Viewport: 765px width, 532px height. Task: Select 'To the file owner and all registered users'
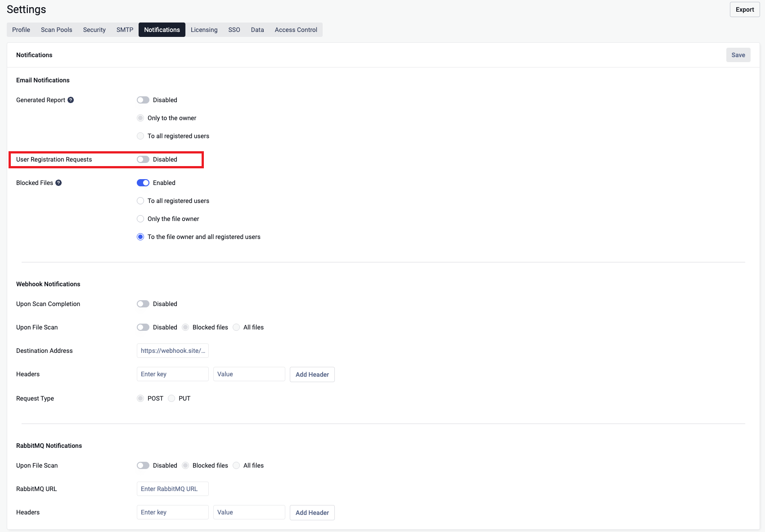tap(140, 237)
